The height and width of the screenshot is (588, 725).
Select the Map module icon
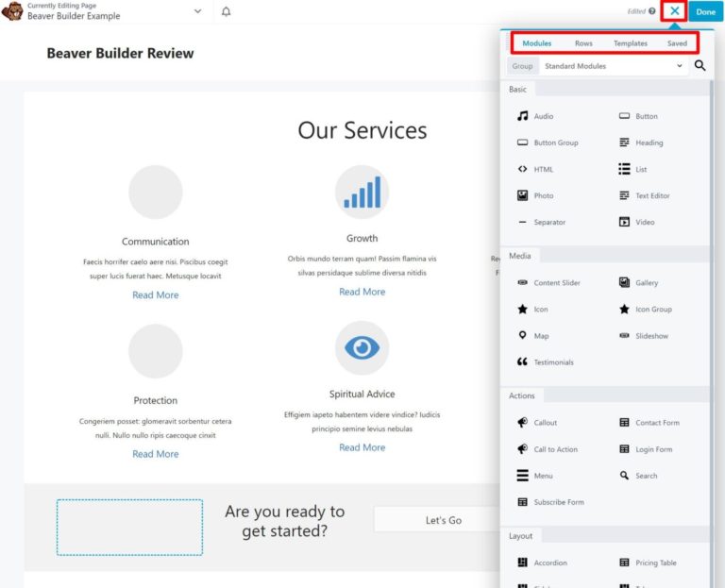coord(522,335)
